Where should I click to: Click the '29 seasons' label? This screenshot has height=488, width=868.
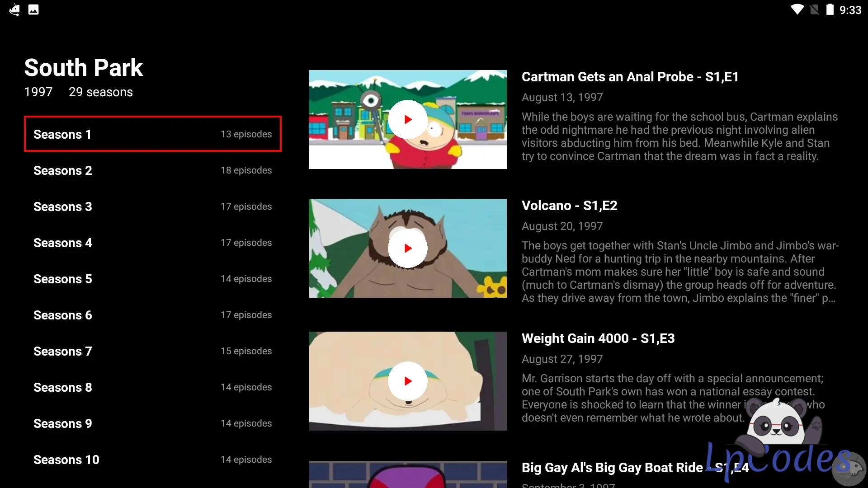pos(101,92)
